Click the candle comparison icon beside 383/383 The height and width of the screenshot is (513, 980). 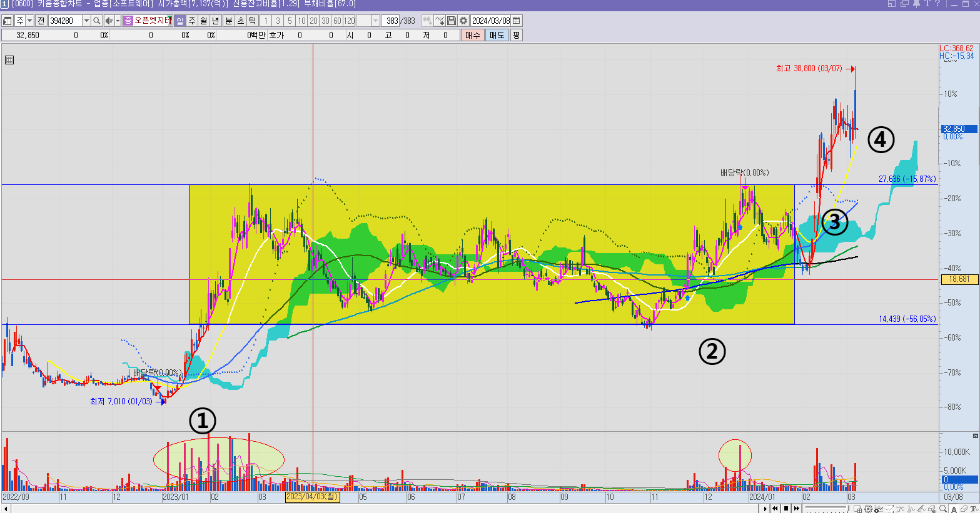[x=428, y=21]
